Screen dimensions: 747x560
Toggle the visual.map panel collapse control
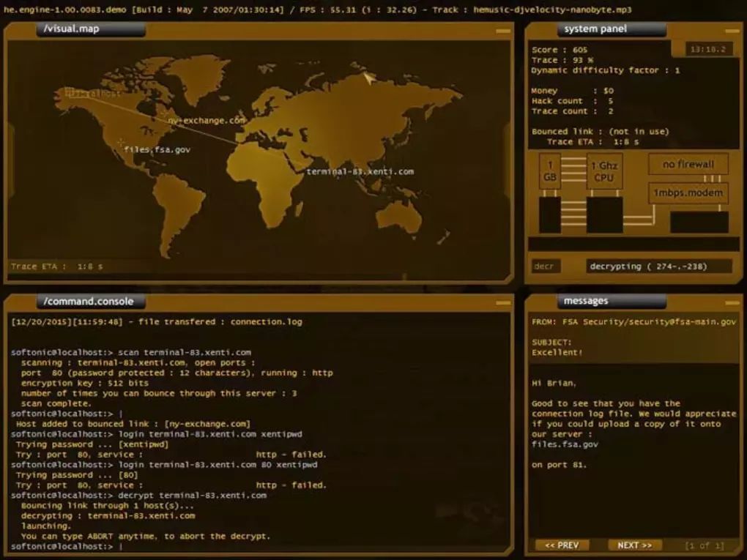(503, 31)
